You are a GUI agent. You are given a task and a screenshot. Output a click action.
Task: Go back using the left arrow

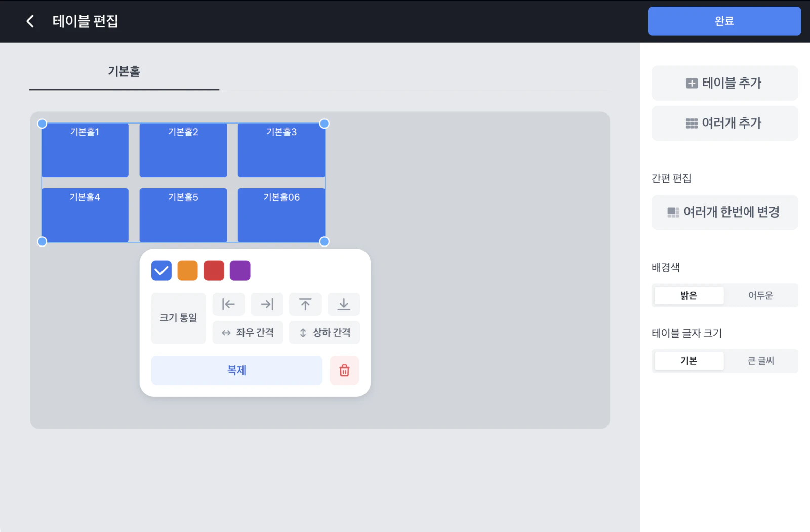[30, 21]
